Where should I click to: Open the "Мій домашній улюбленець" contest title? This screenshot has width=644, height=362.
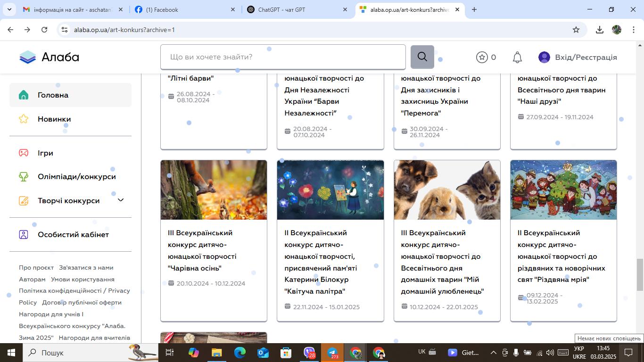442,262
